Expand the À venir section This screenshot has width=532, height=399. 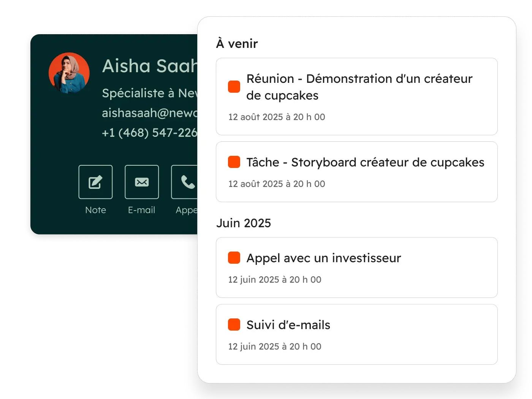[x=236, y=43]
